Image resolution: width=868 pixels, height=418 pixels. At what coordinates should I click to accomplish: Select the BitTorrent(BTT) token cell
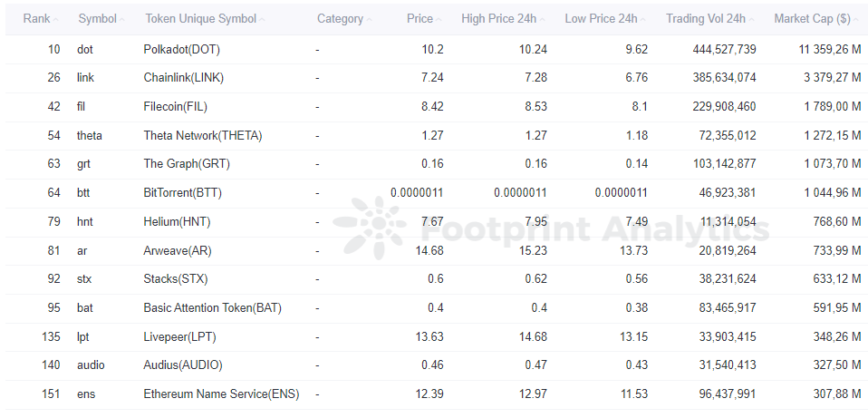pyautogui.click(x=183, y=193)
